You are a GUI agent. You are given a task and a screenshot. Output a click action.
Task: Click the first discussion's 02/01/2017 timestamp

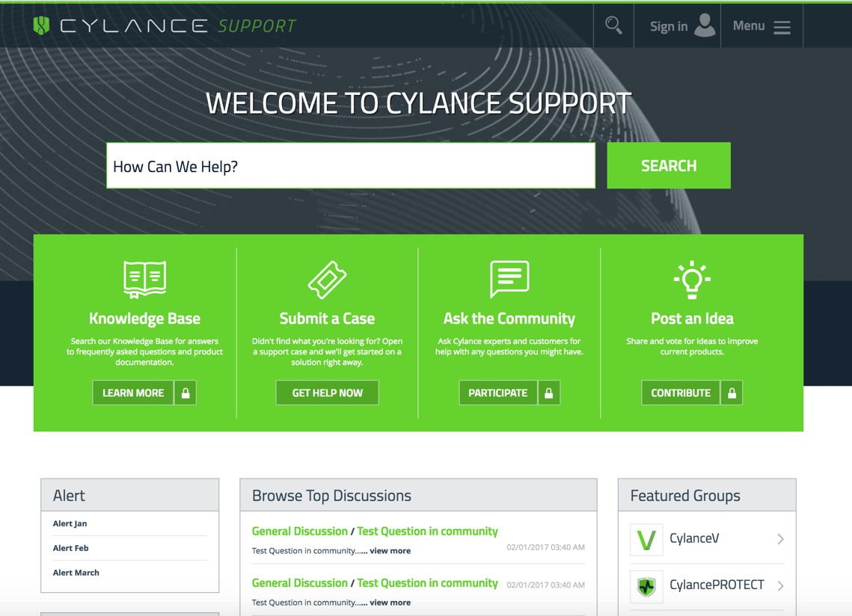(x=545, y=547)
